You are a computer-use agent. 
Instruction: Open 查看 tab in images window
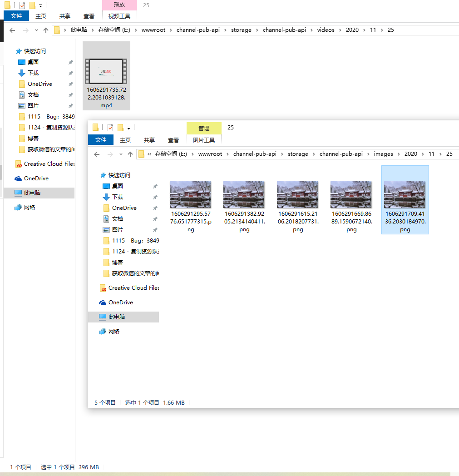point(173,140)
